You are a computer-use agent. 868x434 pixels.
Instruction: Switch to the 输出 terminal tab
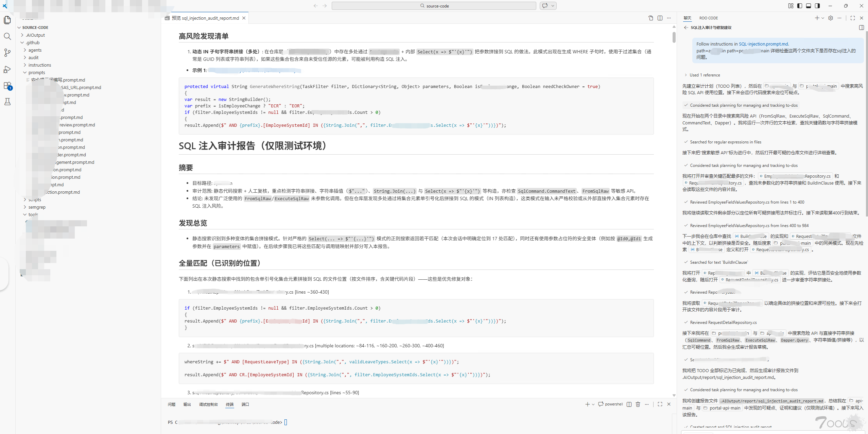point(187,404)
